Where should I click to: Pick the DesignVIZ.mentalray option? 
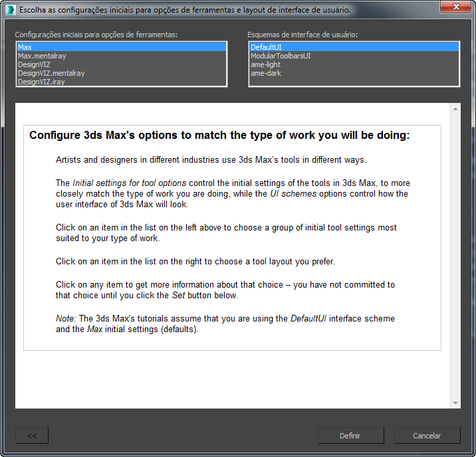click(x=122, y=73)
